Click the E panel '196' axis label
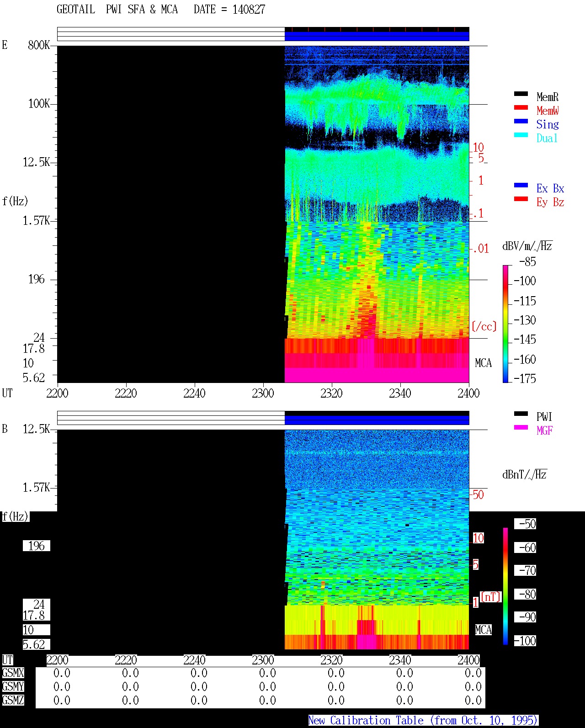The height and width of the screenshot is (728, 585). point(37,279)
